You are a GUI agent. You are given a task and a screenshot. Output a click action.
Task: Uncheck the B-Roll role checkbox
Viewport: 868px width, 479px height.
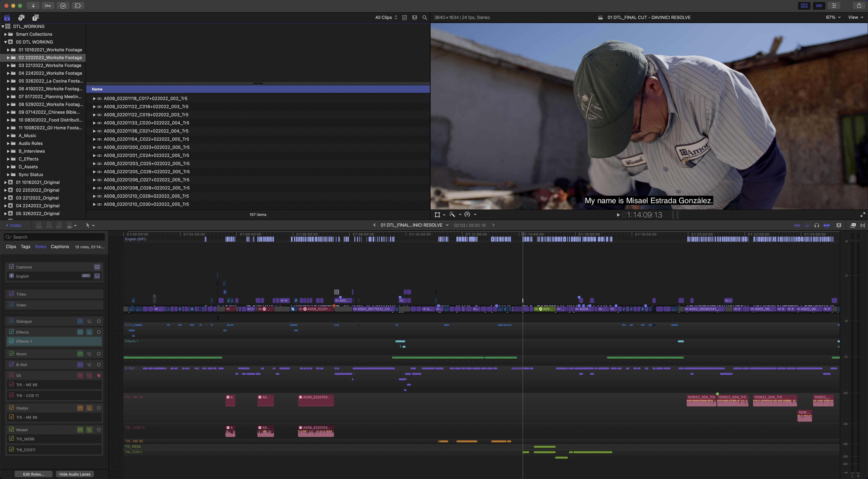(x=12, y=364)
